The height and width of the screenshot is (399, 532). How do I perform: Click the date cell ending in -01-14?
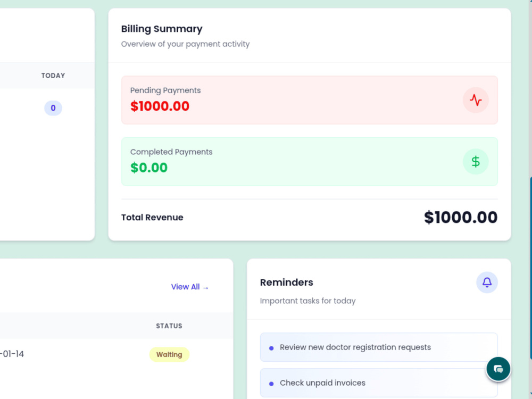coord(12,354)
